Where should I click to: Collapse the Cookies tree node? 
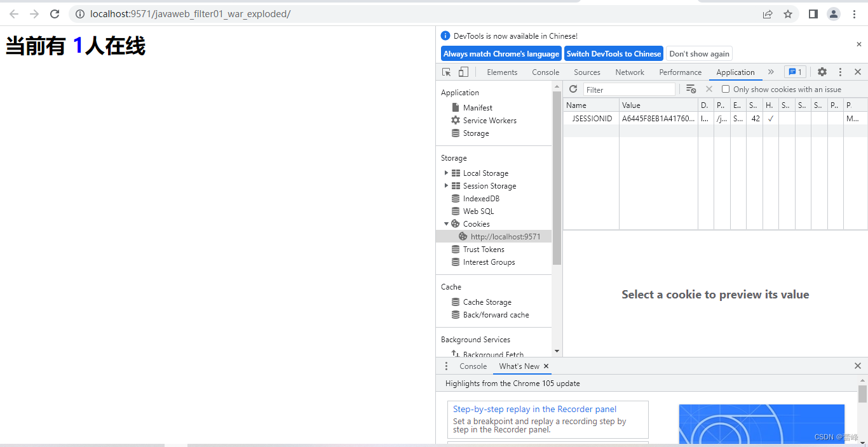[446, 223]
